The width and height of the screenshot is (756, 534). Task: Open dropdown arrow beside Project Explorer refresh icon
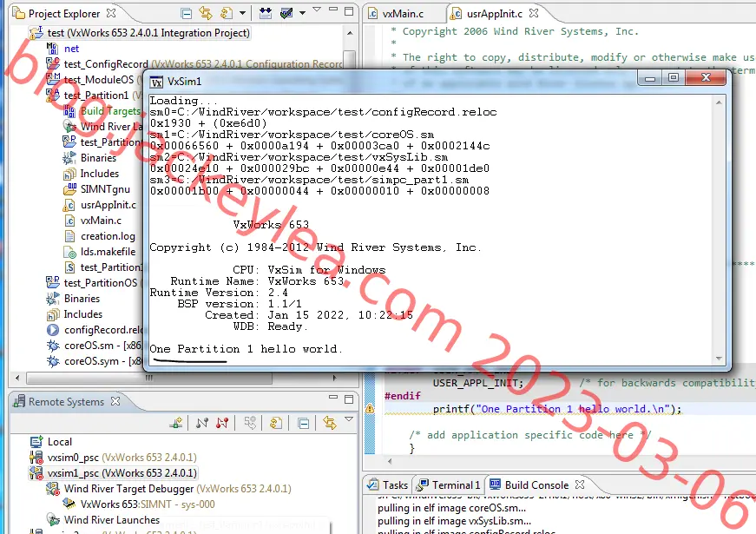(x=242, y=14)
